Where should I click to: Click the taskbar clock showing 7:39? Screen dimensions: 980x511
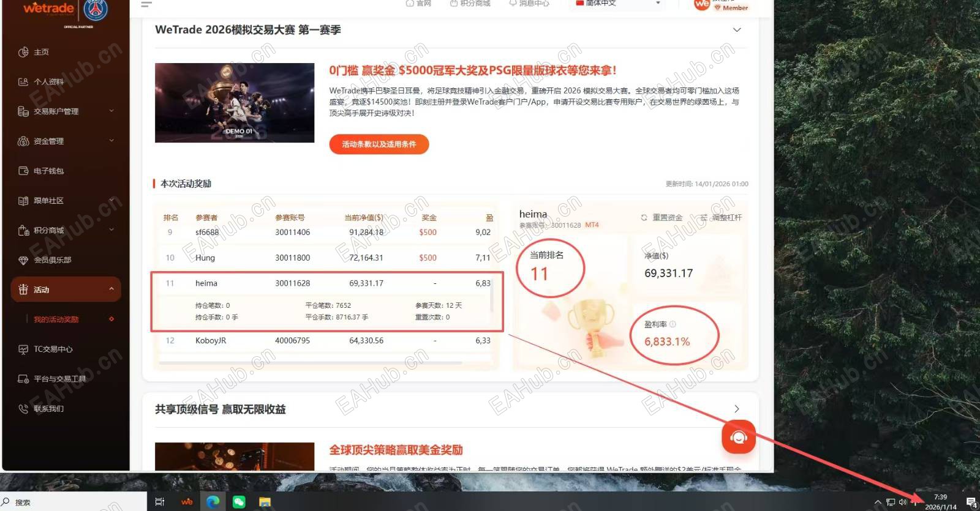941,502
